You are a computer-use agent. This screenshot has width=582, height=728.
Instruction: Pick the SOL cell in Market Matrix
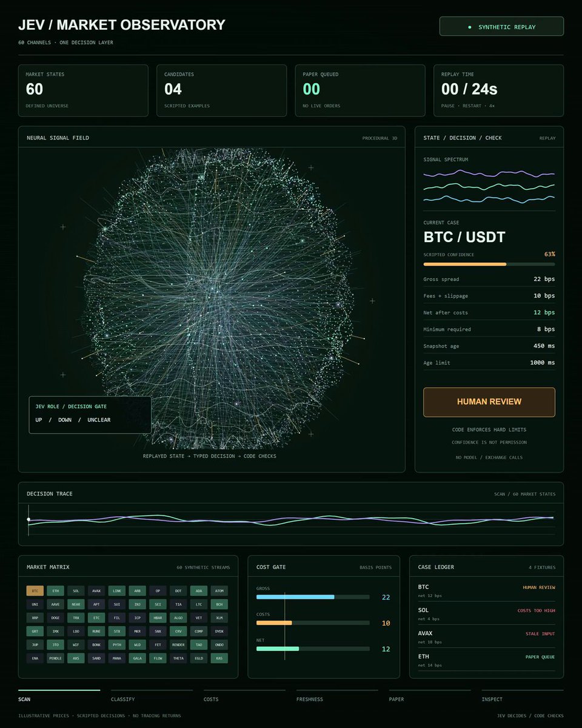pos(76,590)
